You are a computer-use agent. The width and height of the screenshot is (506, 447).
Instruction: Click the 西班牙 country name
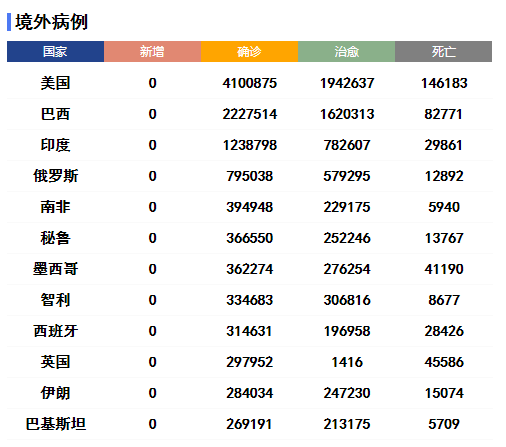55,331
